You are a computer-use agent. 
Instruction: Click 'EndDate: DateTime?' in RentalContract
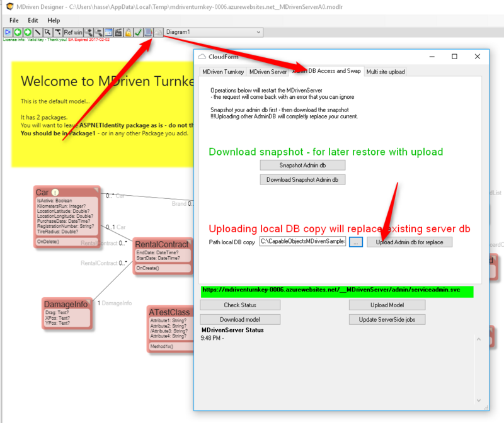click(x=157, y=253)
